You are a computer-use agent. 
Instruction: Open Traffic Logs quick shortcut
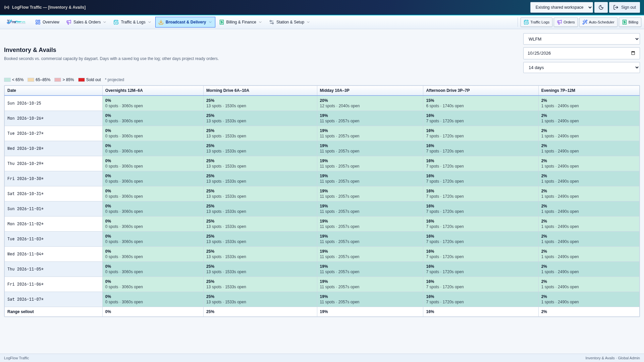(536, 22)
